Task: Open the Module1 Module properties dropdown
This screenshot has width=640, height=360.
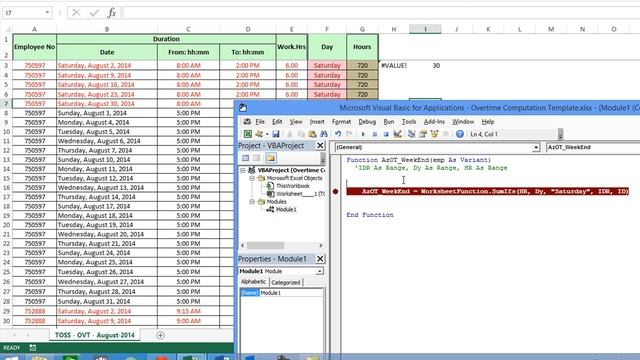Action: click(x=320, y=271)
